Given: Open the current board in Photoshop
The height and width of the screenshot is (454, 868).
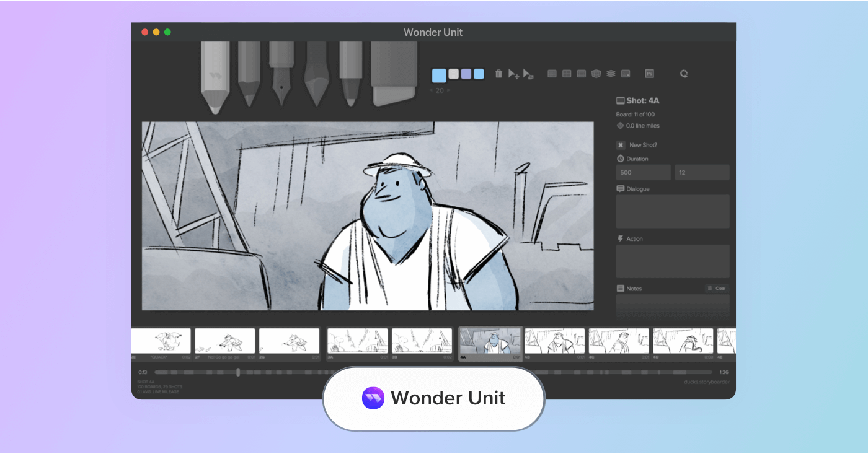Looking at the screenshot, I should (x=649, y=73).
